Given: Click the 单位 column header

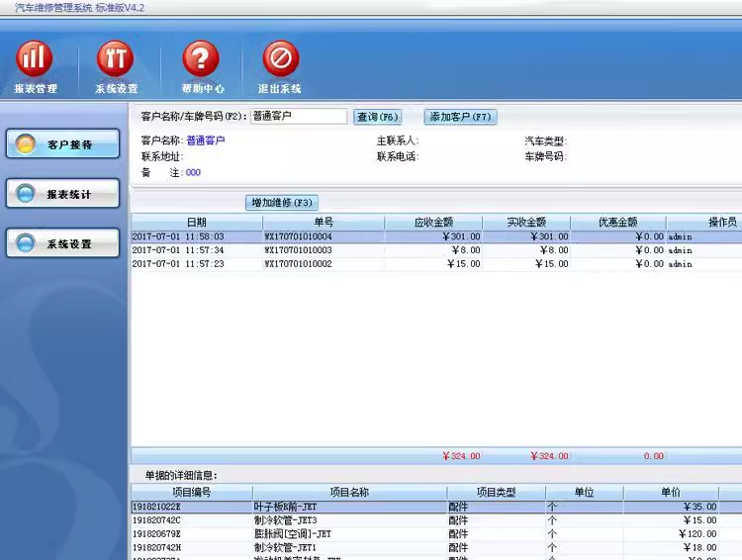Looking at the screenshot, I should pos(584,493).
